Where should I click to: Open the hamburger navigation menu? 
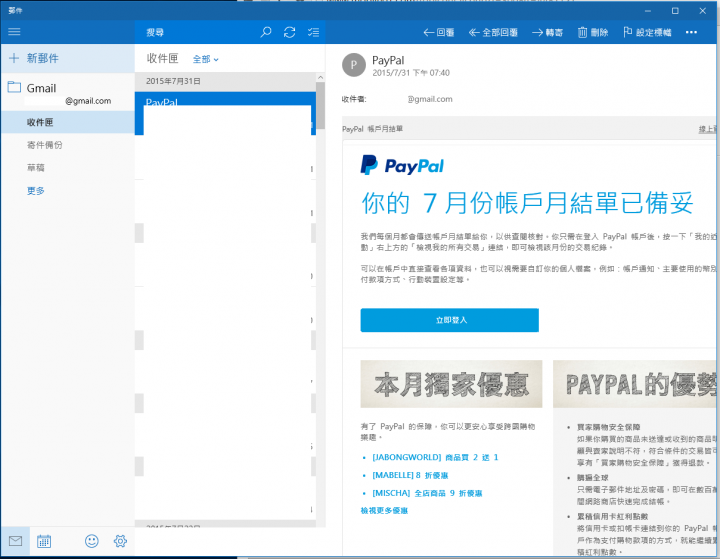click(14, 32)
